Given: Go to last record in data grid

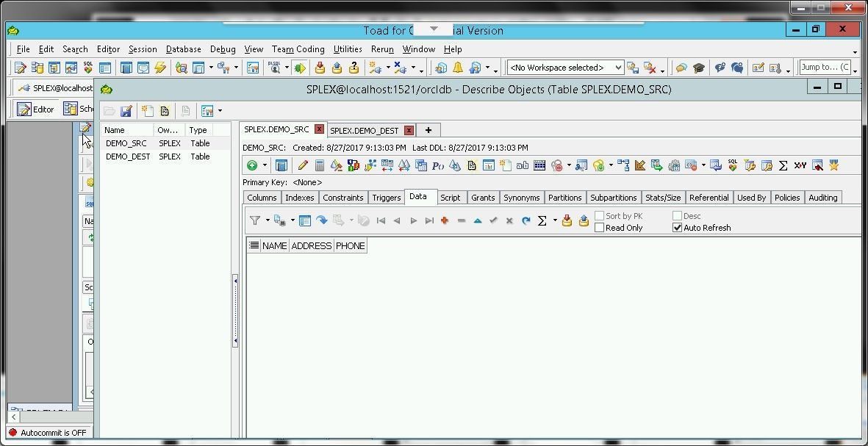Looking at the screenshot, I should [x=429, y=220].
